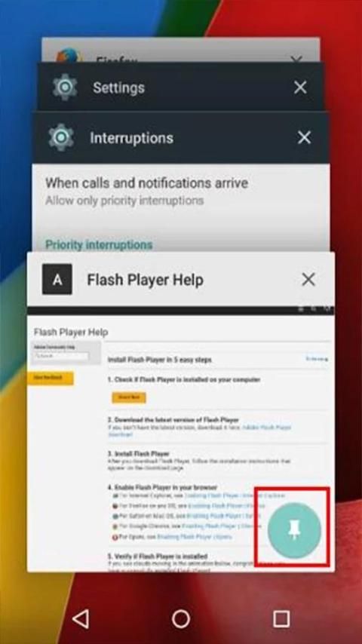Open Flash Player Help card header
Screen dimensions: 362x644
coord(145,280)
